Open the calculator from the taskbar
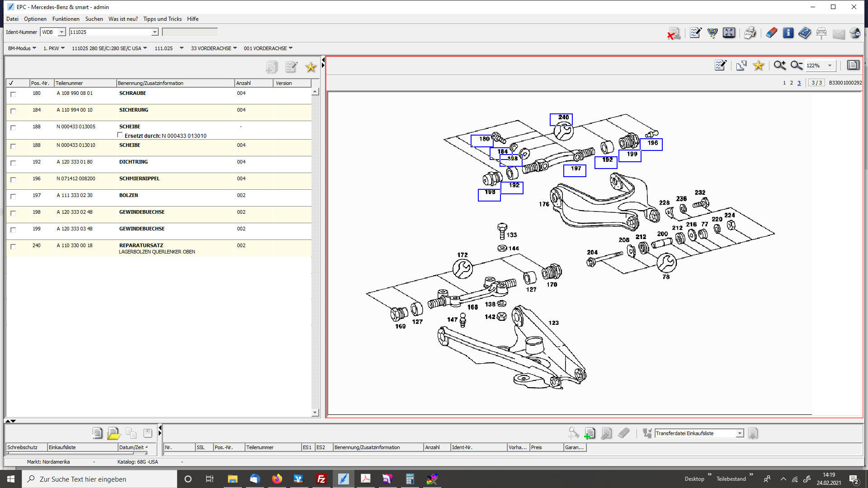Screen dimensions: 868x488 tap(410, 479)
